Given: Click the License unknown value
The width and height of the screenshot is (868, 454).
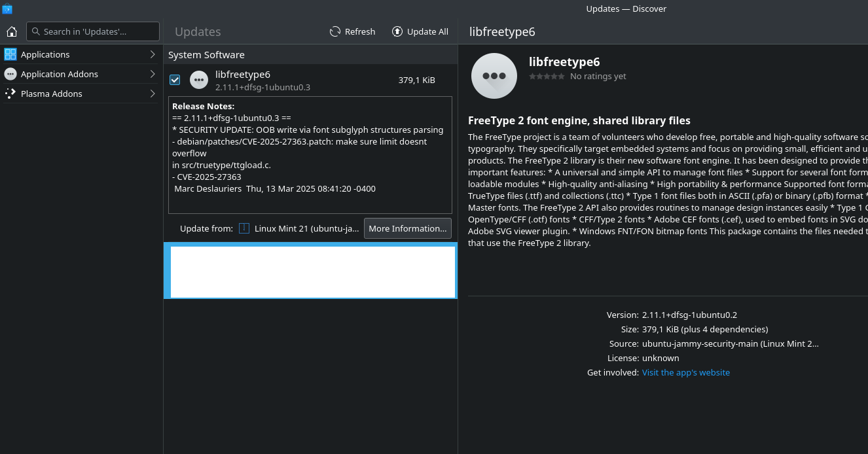Looking at the screenshot, I should tap(660, 358).
